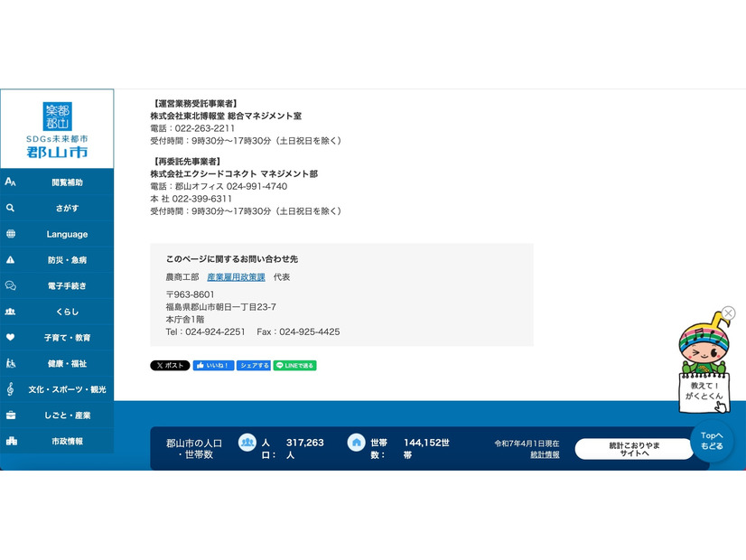This screenshot has height=560, width=746.
Task: Open 健康・福祉 section
Action: [67, 364]
